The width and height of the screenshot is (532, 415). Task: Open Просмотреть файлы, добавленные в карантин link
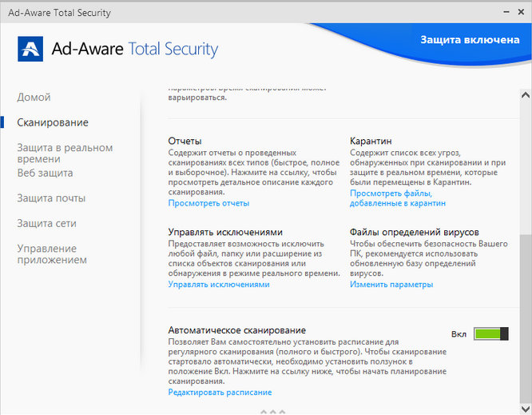click(398, 198)
